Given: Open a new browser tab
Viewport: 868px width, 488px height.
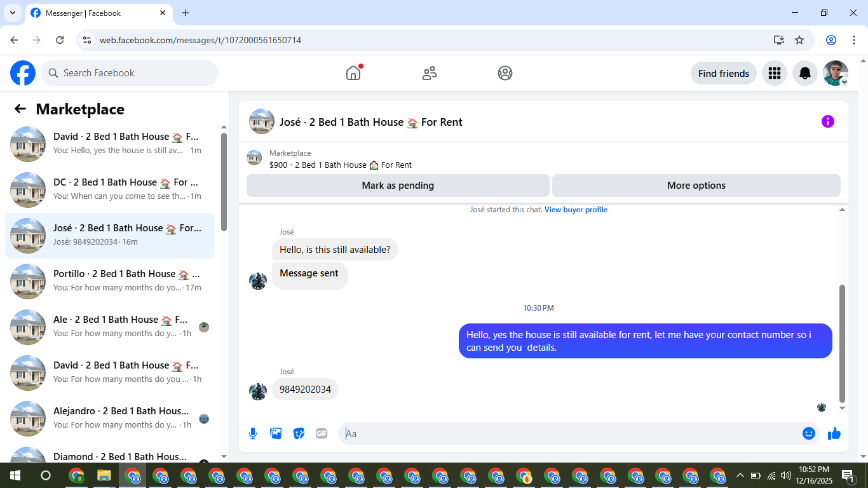Looking at the screenshot, I should pyautogui.click(x=186, y=13).
